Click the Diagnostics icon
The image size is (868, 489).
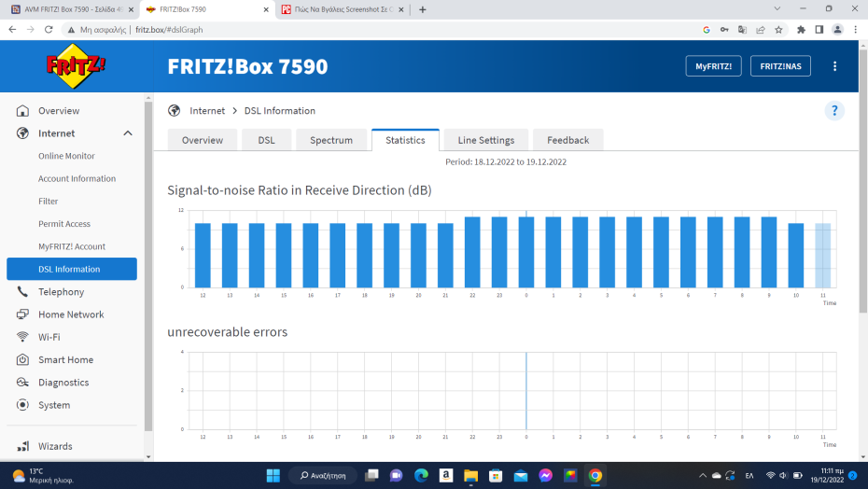point(22,383)
